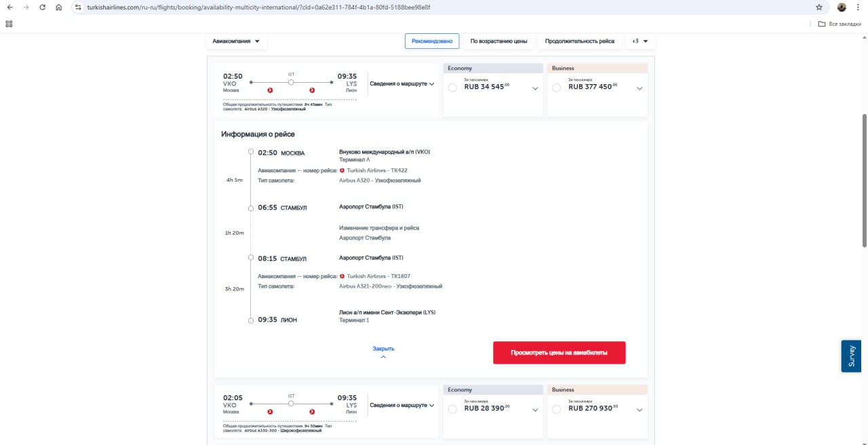Click the browser back arrow
This screenshot has height=445, width=868.
(x=9, y=7)
